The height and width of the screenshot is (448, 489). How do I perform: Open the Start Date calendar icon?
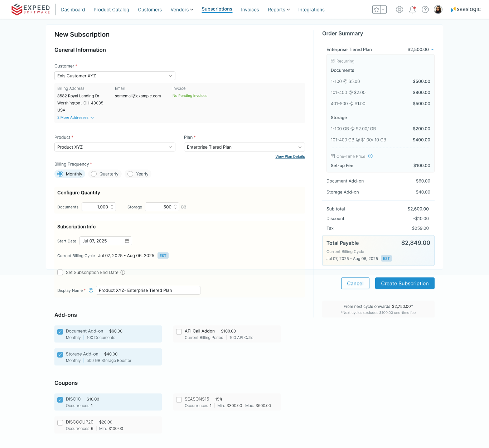127,241
